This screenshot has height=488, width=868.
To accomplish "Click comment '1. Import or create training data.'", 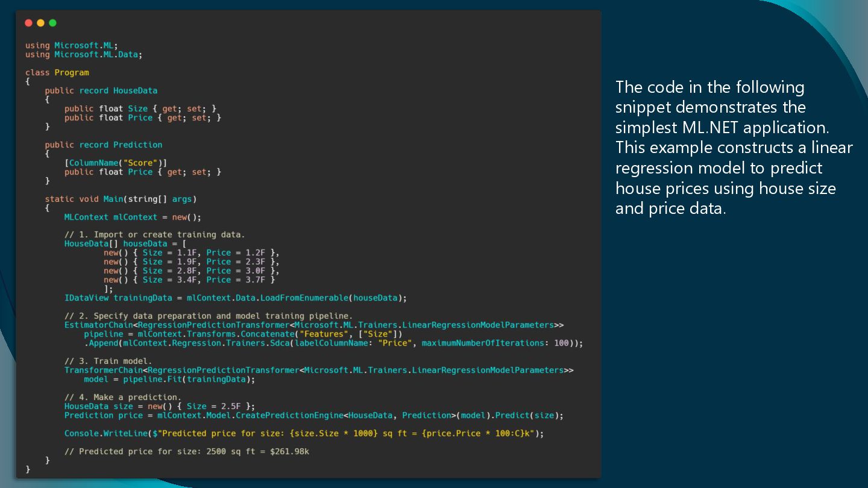I will (155, 234).
